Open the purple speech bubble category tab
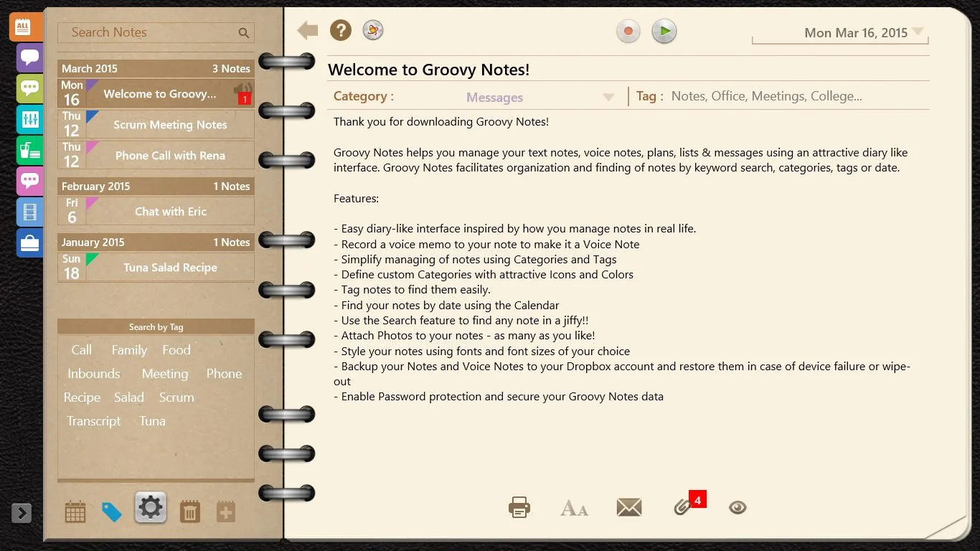The width and height of the screenshot is (980, 551). tap(29, 57)
